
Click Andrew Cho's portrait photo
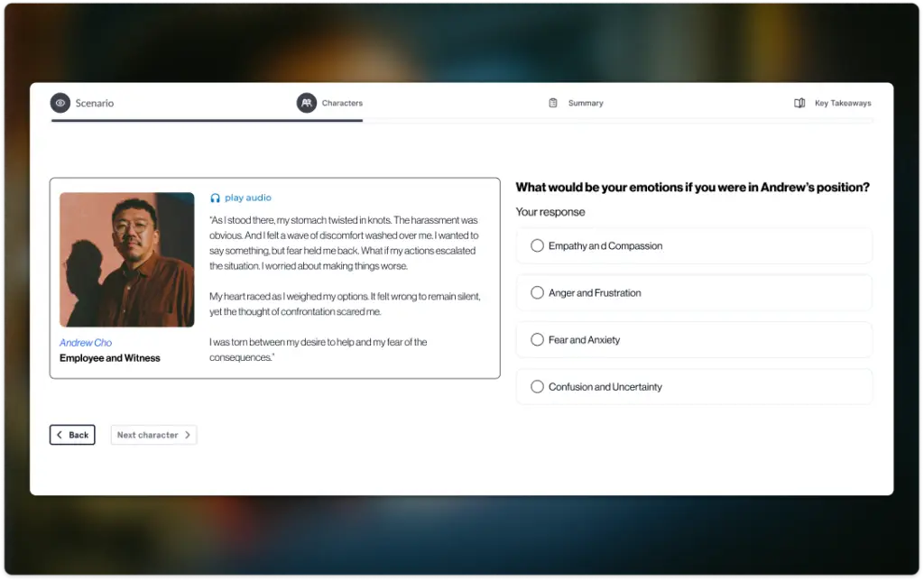(126, 260)
